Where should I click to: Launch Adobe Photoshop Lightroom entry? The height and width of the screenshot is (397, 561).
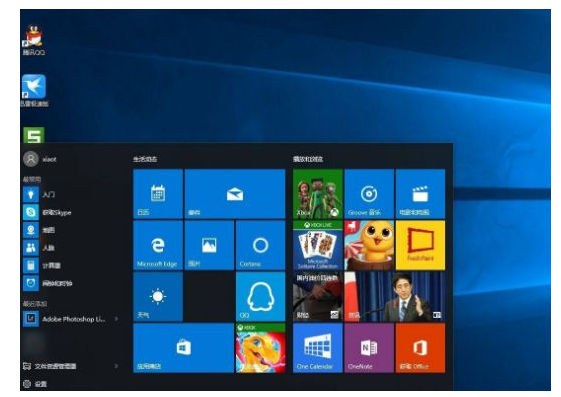[x=66, y=319]
